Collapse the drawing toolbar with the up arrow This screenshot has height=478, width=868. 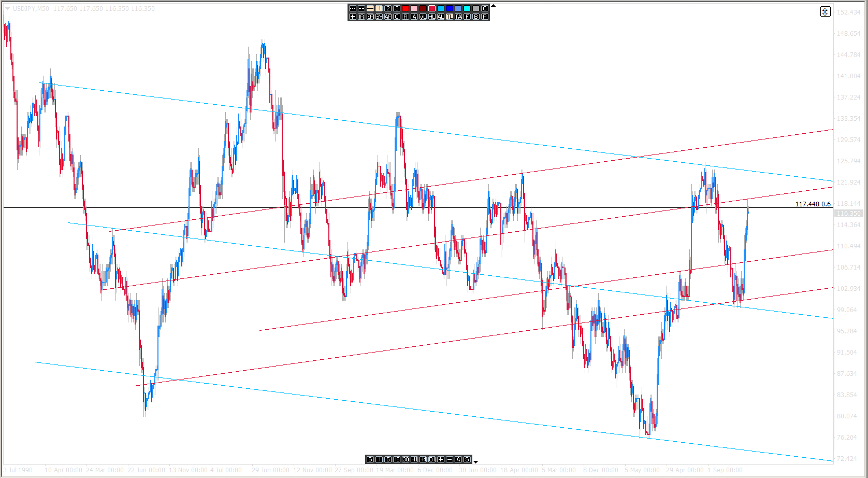point(493,6)
